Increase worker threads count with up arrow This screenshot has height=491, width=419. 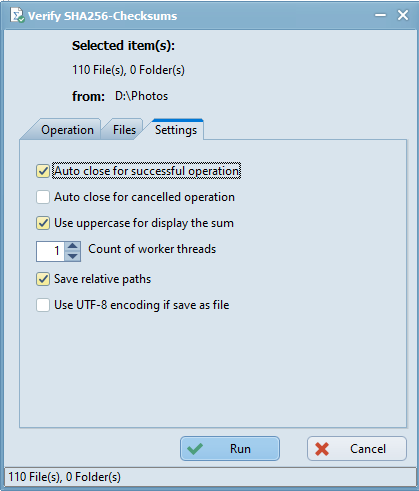point(73,246)
